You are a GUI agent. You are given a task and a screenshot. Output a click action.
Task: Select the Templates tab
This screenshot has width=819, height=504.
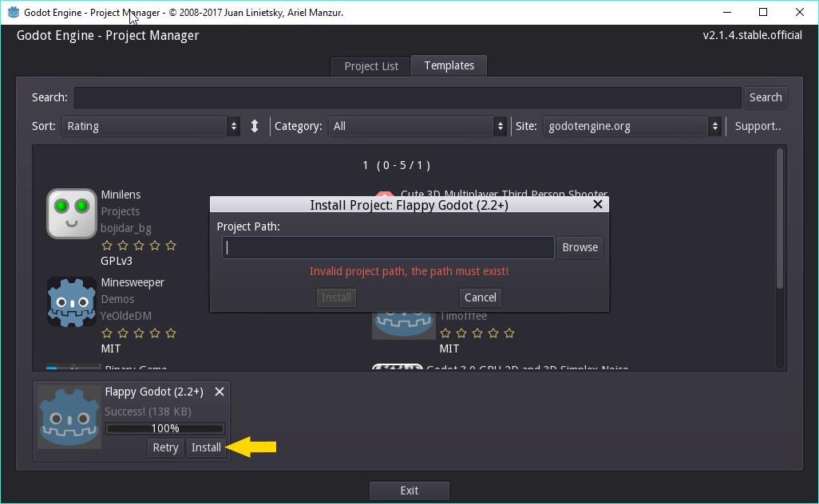449,65
